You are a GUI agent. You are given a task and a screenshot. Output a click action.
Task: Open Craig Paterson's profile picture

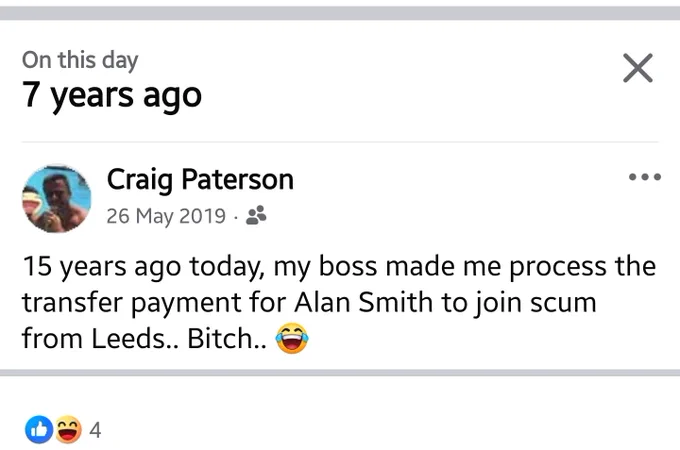pos(57,199)
